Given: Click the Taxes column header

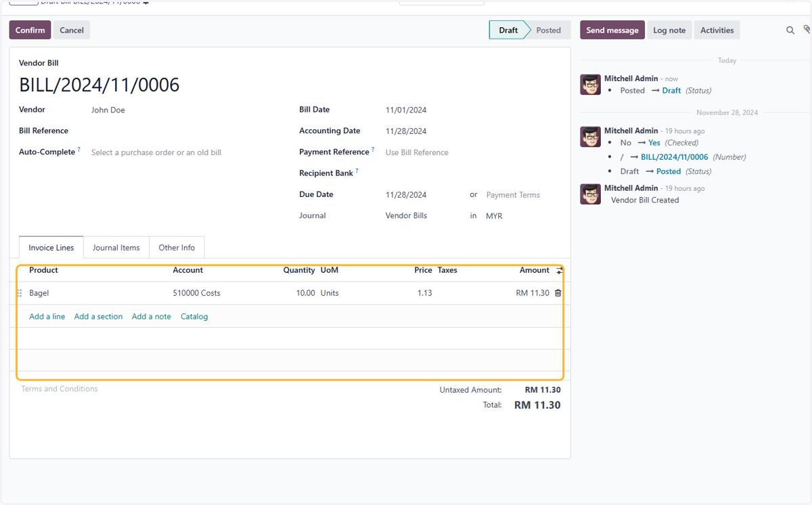Looking at the screenshot, I should pos(447,270).
